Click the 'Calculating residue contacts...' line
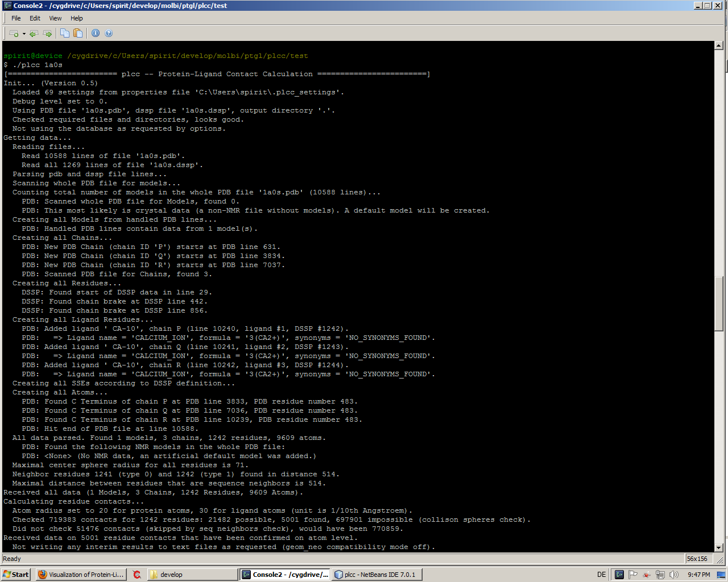The height and width of the screenshot is (582, 728). (x=74, y=501)
